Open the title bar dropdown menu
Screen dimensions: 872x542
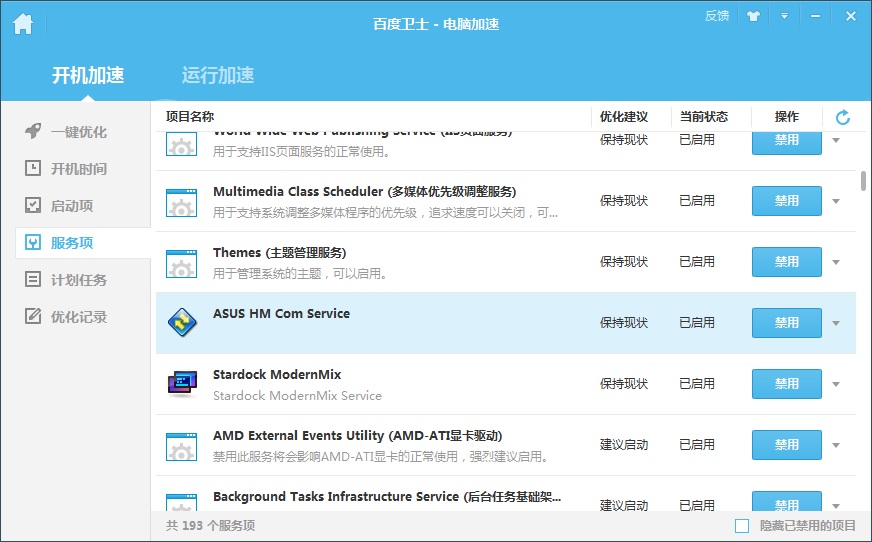coord(784,16)
